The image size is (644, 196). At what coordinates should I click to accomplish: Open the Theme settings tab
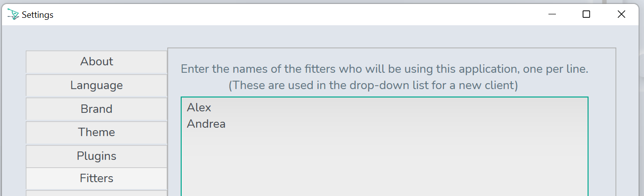click(x=97, y=132)
